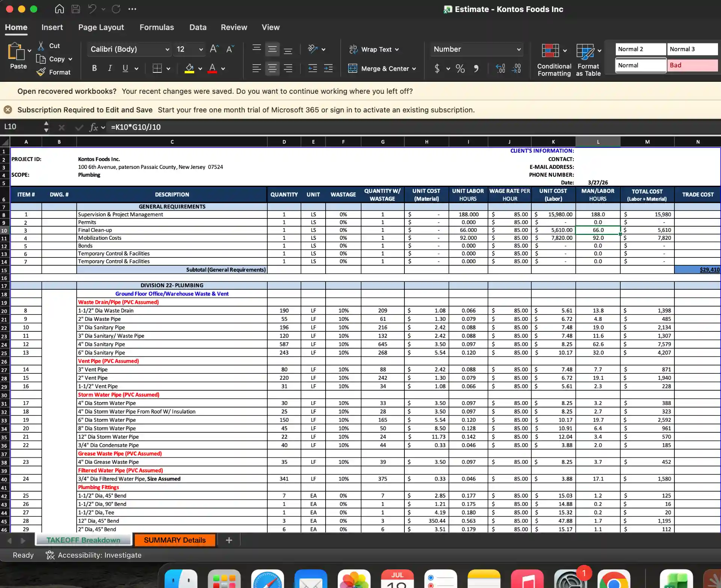Viewport: 721px width, 588px height.
Task: Click the increase indent icon
Action: pos(328,68)
